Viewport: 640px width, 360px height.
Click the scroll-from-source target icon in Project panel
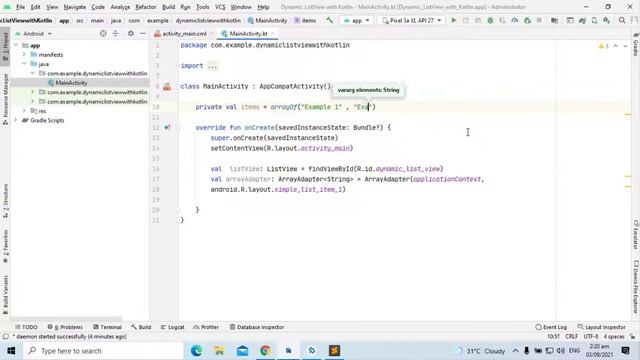tap(103, 33)
